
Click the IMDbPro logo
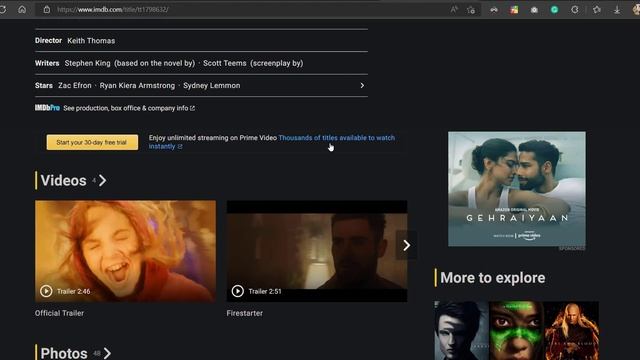tap(47, 108)
